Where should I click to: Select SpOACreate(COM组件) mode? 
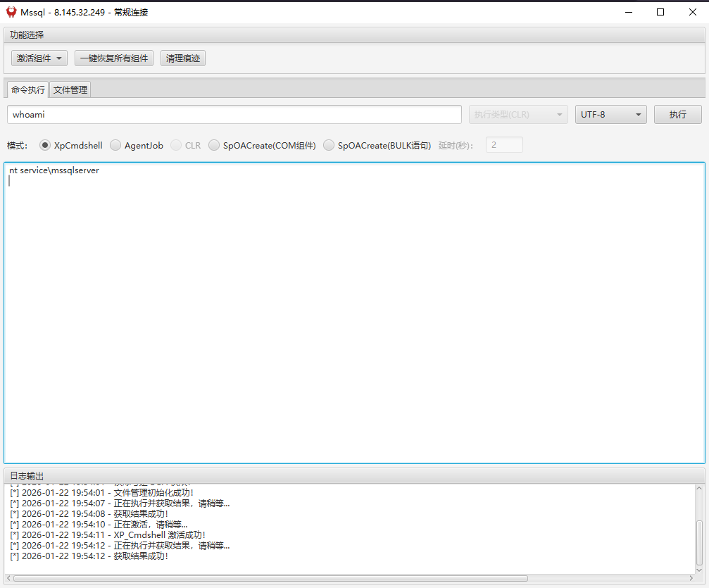pos(214,146)
